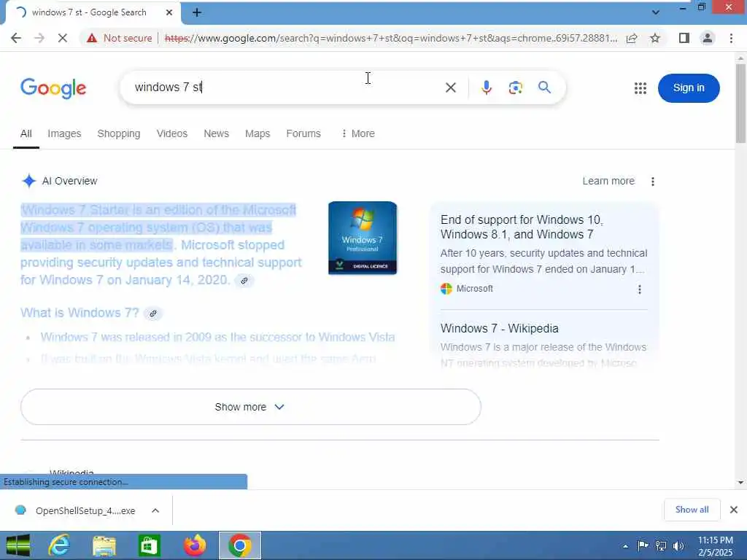Switch to the Forums tab
This screenshot has width=747, height=560.
pyautogui.click(x=303, y=134)
